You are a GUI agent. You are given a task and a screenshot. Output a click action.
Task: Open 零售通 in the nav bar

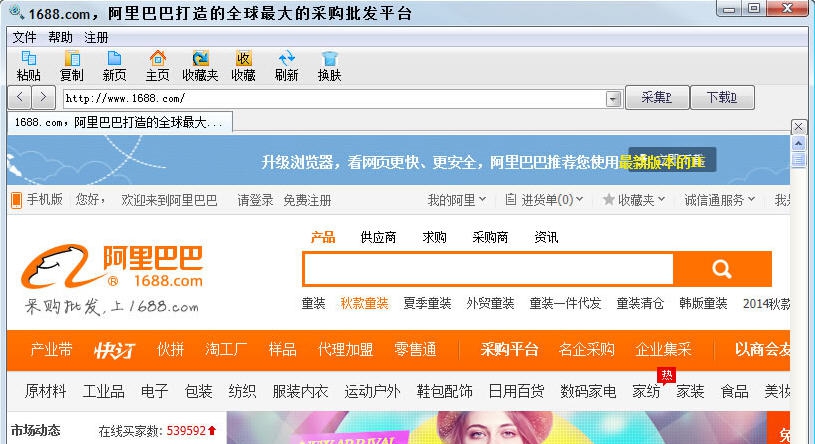(x=415, y=349)
